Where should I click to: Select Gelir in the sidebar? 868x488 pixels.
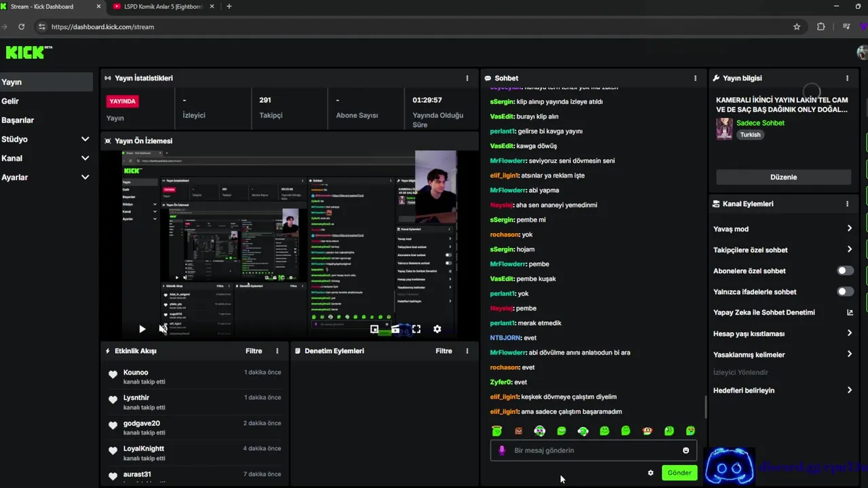pyautogui.click(x=46, y=101)
